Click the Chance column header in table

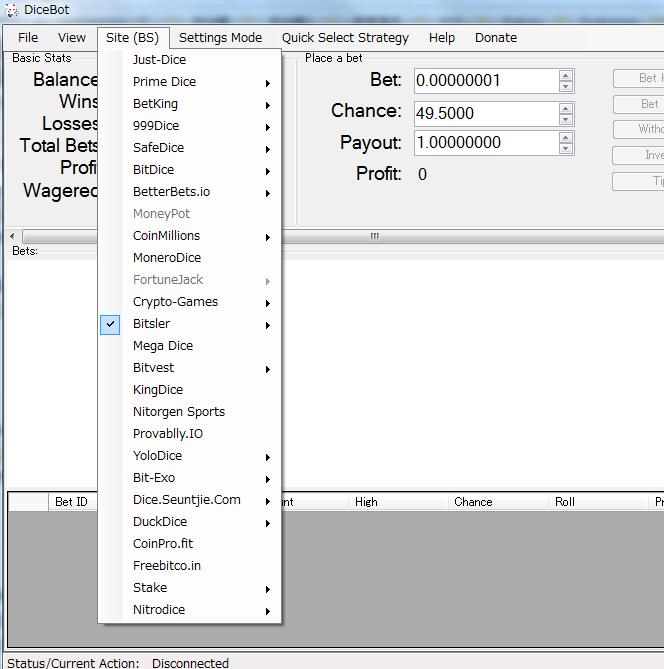(x=473, y=502)
